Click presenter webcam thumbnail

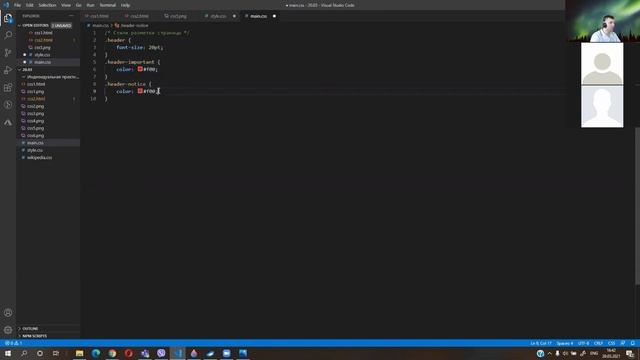click(x=602, y=21)
